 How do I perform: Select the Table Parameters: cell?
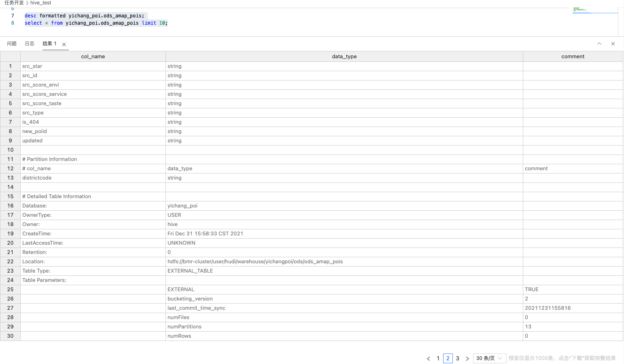click(93, 280)
